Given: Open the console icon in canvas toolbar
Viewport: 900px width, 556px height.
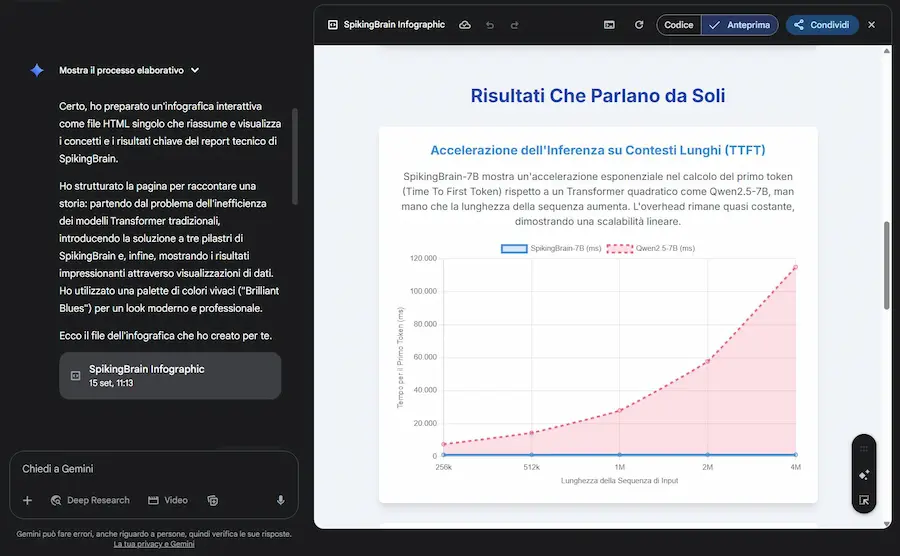Looking at the screenshot, I should coord(609,25).
